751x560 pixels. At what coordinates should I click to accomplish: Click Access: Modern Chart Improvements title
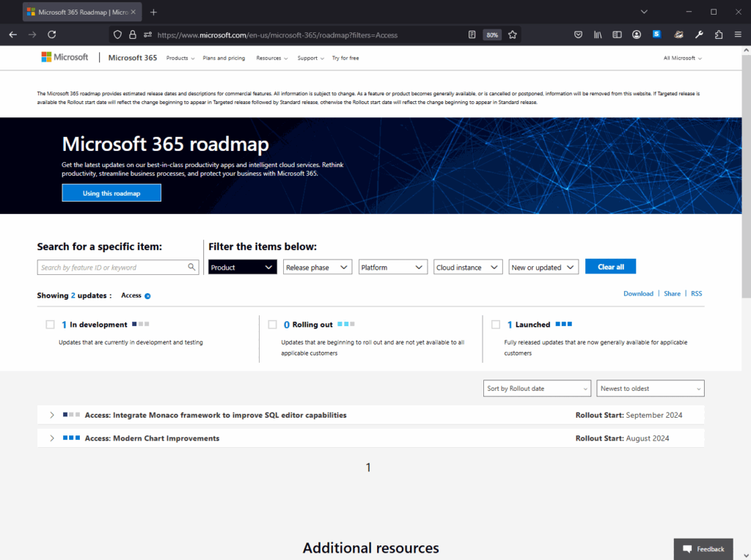tap(152, 438)
